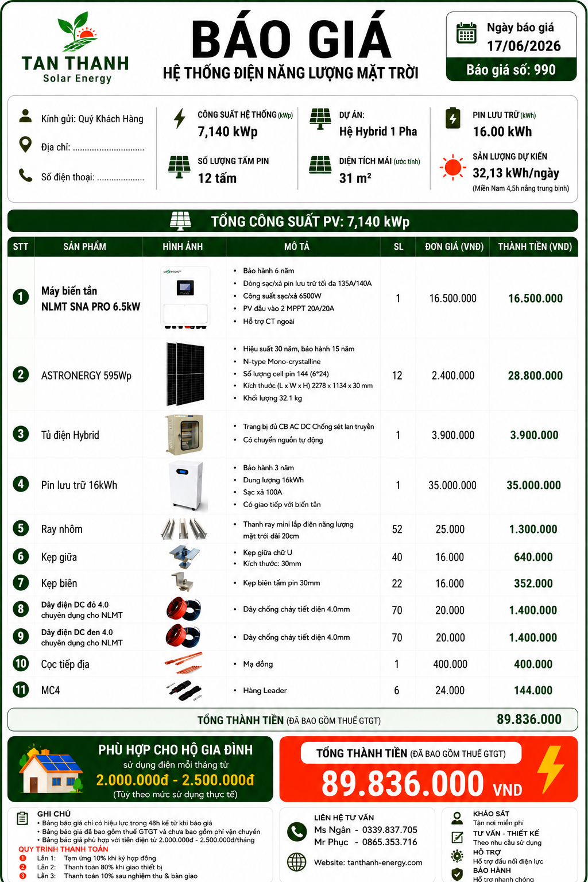The height and width of the screenshot is (882, 588).
Task: Click the Hệ Hybrid 1 Pha project value
Action: click(x=378, y=131)
